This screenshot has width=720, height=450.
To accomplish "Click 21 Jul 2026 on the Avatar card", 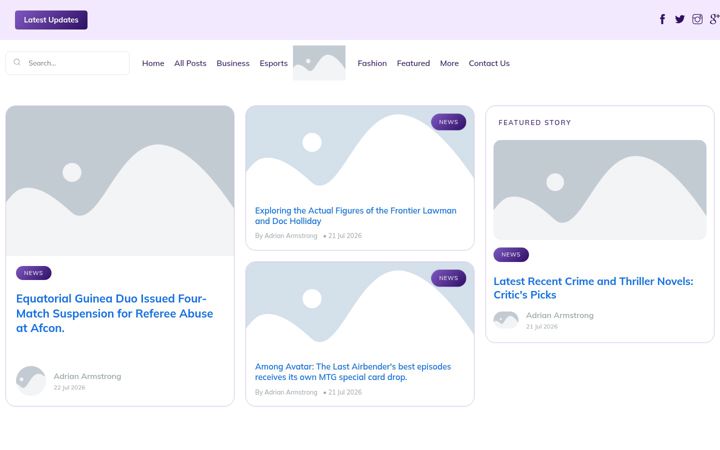I will [345, 392].
